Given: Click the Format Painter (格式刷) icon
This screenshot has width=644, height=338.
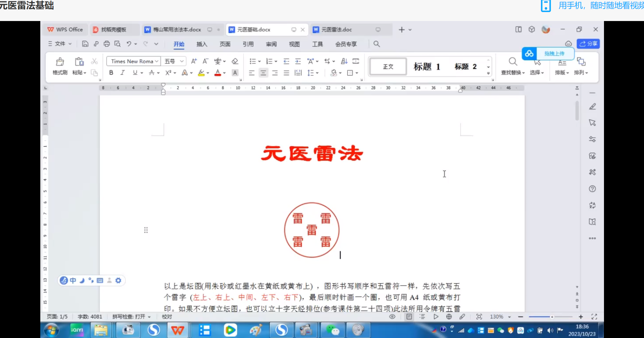Looking at the screenshot, I should pyautogui.click(x=60, y=62).
